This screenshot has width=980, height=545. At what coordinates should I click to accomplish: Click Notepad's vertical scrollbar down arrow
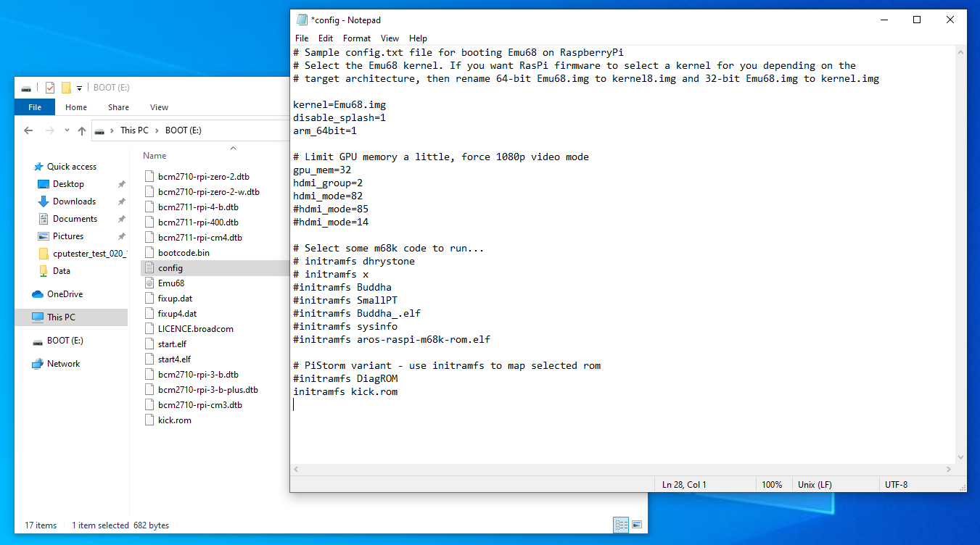click(x=960, y=457)
